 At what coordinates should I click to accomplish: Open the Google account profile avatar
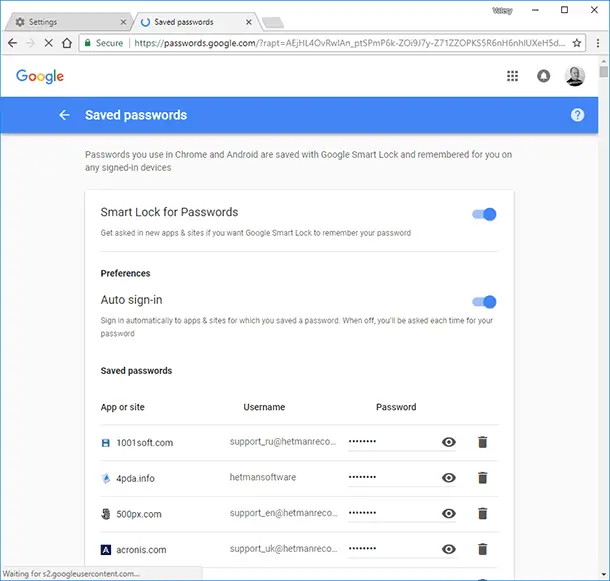pos(574,76)
